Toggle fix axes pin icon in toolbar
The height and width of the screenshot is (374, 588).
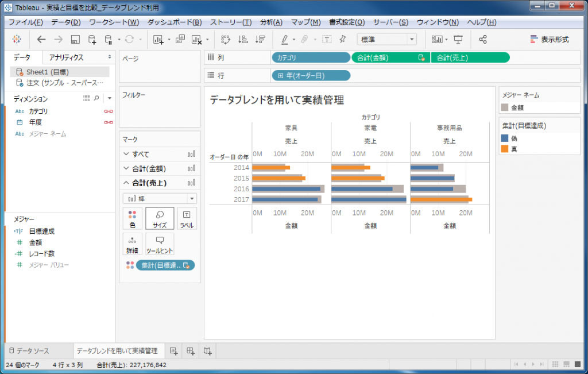coord(343,40)
